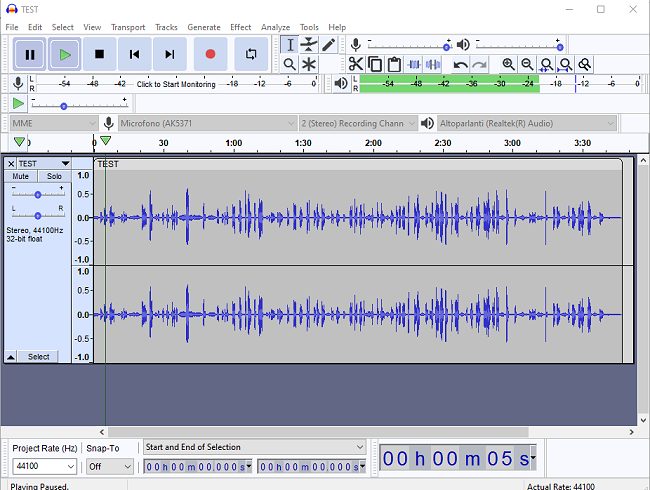Close the TEST track with X
This screenshot has width=650, height=490.
[x=11, y=164]
